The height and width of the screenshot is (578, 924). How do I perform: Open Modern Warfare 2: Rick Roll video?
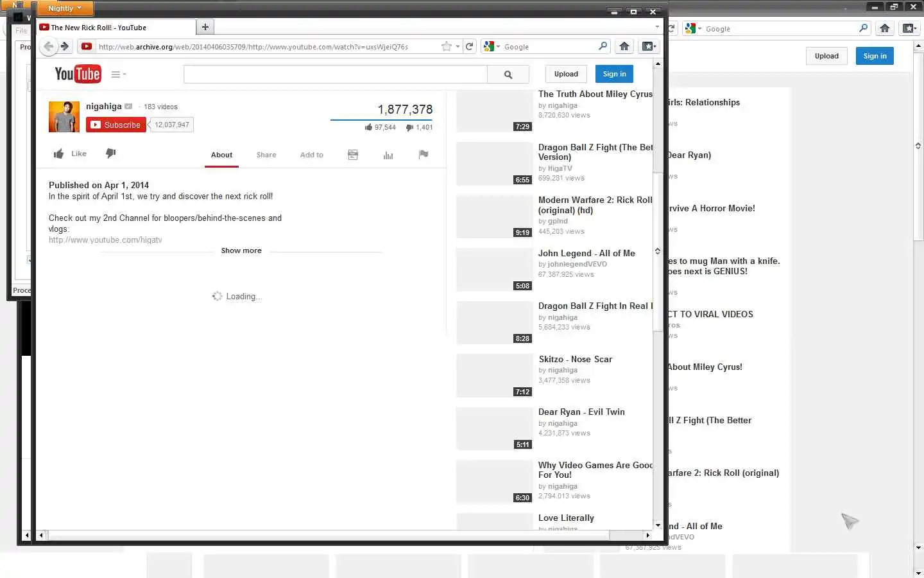595,205
